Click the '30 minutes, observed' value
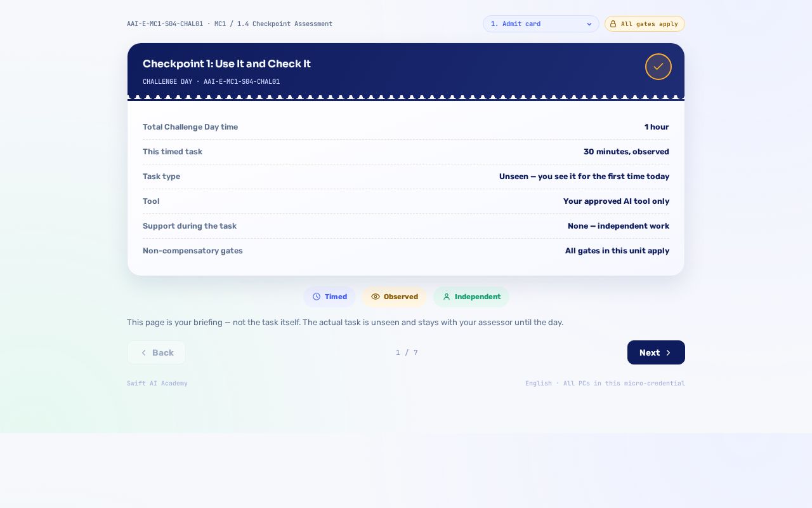Viewport: 812px width, 508px height. pyautogui.click(x=626, y=152)
